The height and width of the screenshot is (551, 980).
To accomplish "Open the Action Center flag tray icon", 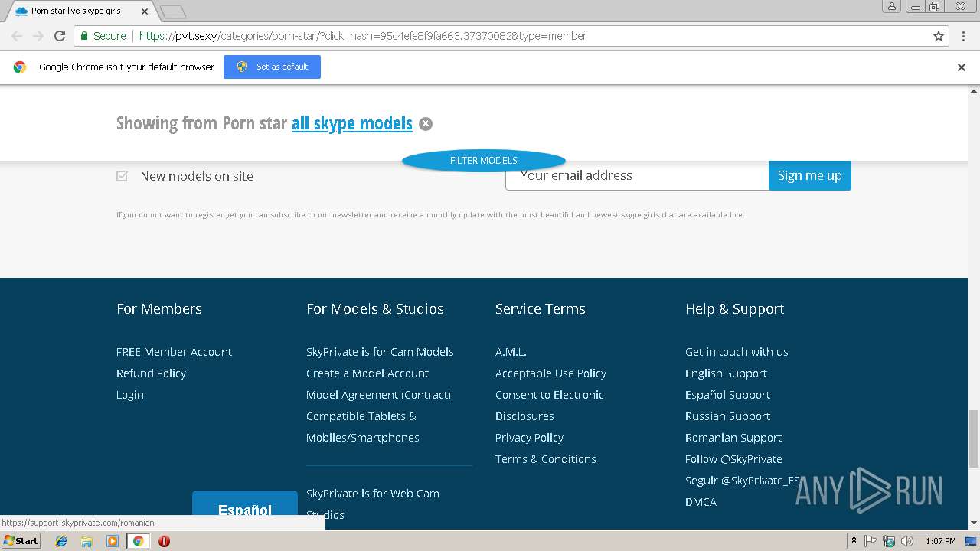I will 871,541.
